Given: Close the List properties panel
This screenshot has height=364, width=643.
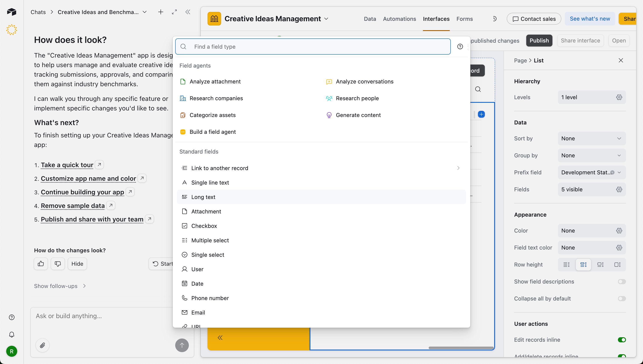Looking at the screenshot, I should 621,60.
